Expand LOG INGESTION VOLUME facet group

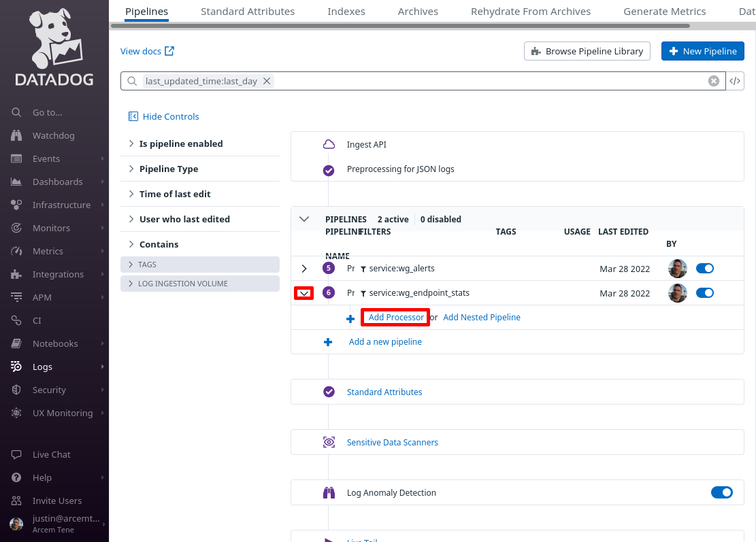click(x=199, y=284)
